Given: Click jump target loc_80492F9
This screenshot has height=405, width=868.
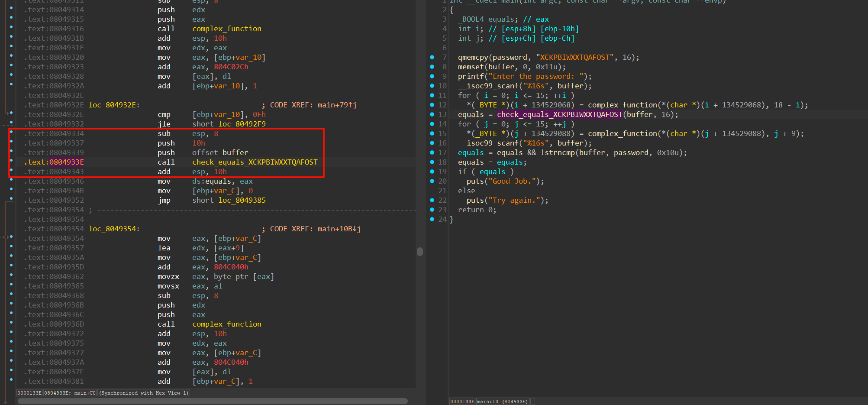Looking at the screenshot, I should click(x=242, y=124).
